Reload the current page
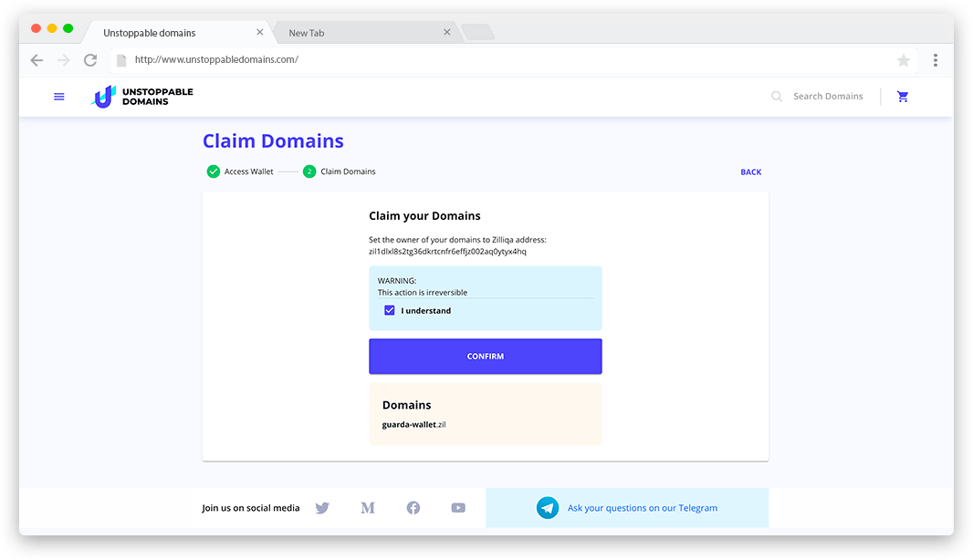The width and height of the screenshot is (973, 560). (90, 60)
